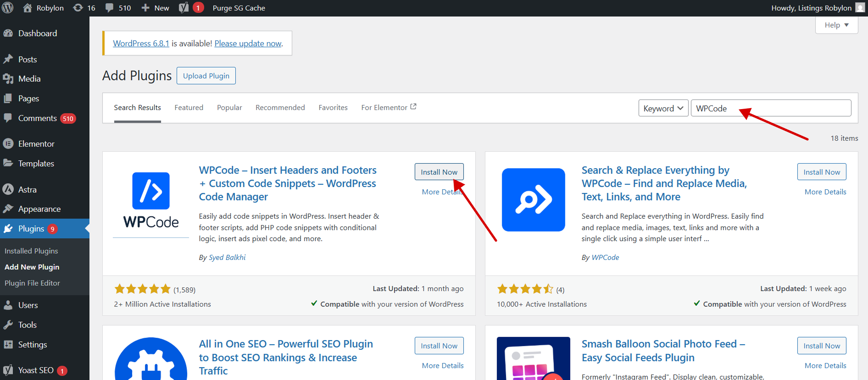The image size is (868, 380).
Task: Click the Search & Replace plugin logo
Action: pyautogui.click(x=534, y=200)
